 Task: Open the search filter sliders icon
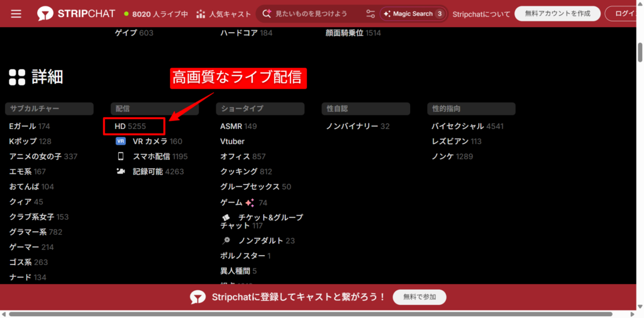coord(370,14)
